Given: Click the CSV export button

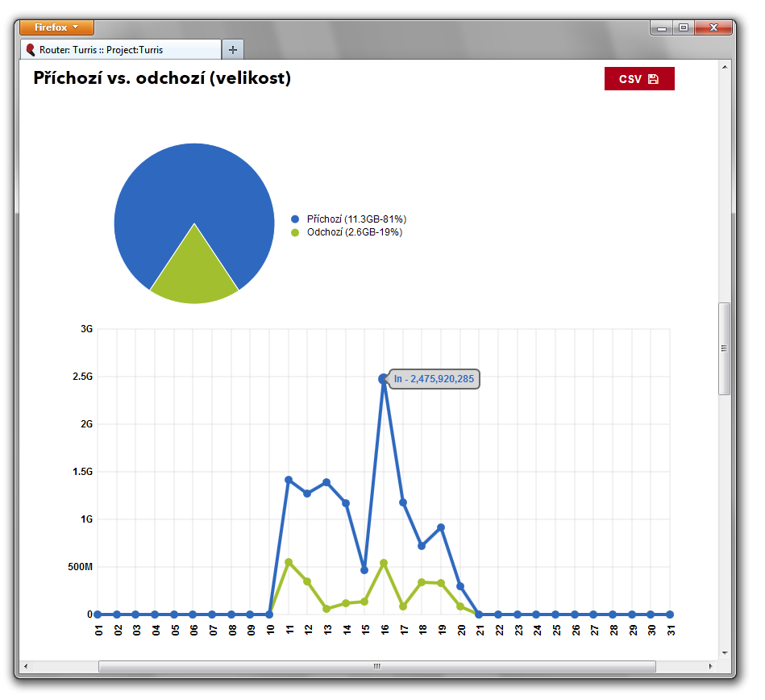Looking at the screenshot, I should [638, 79].
